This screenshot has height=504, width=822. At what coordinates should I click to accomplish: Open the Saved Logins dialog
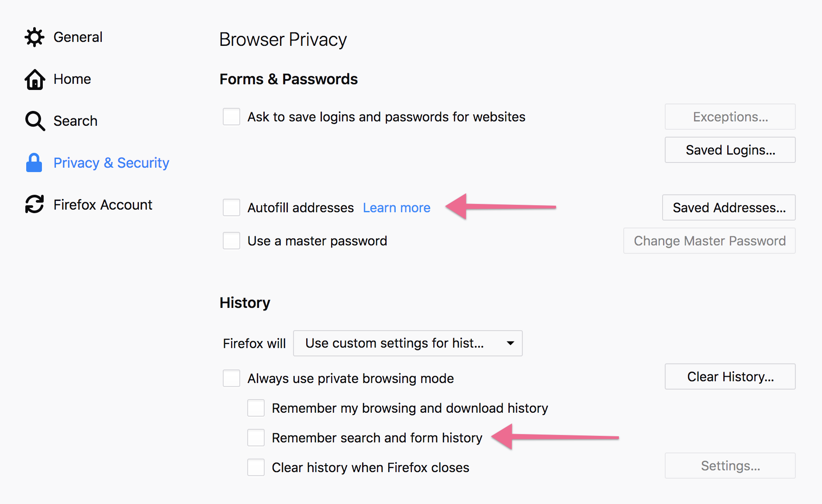point(730,150)
